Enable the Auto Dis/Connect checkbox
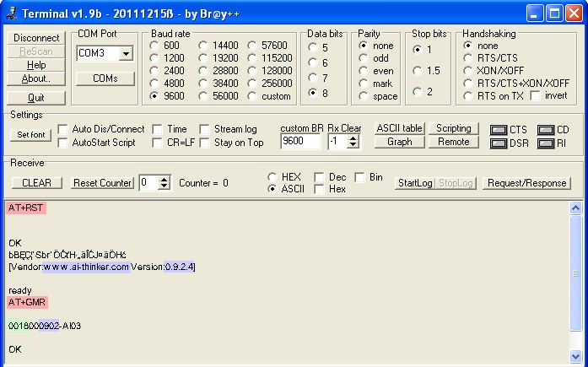 (63, 129)
